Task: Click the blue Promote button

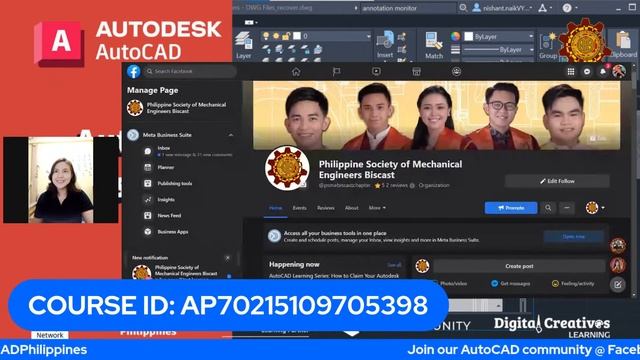Action: (511, 208)
